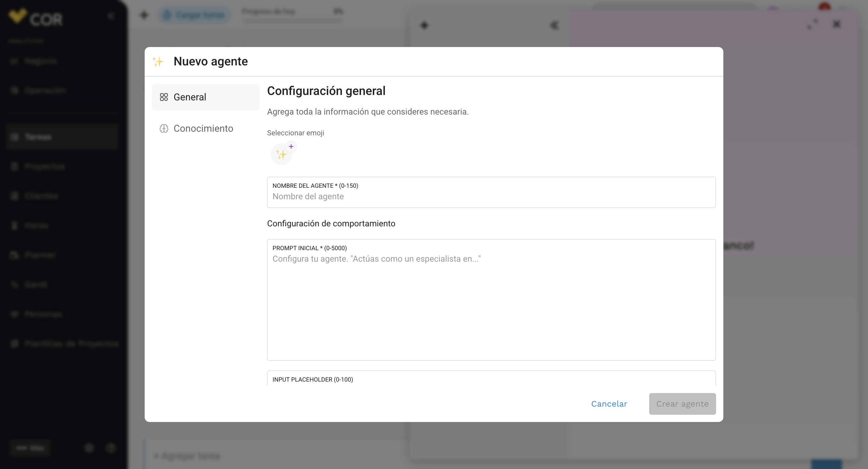Select the Input Placeholder field
This screenshot has width=868, height=469.
pyautogui.click(x=491, y=379)
